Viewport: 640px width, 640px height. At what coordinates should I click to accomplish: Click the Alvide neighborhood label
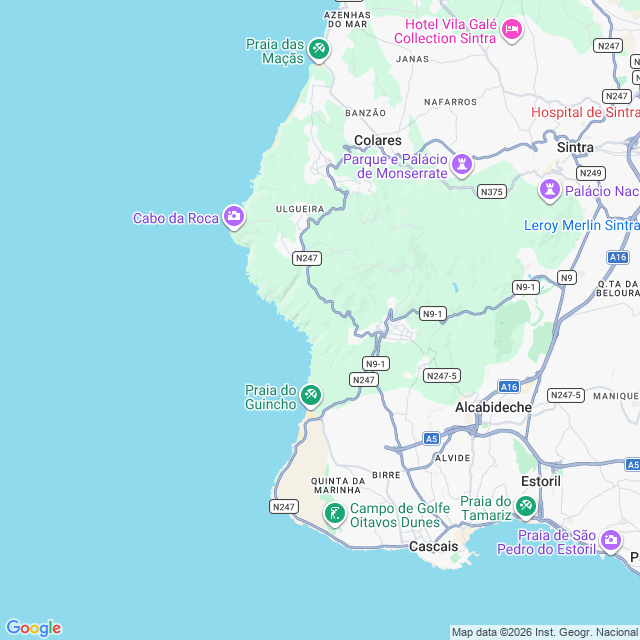click(x=452, y=458)
